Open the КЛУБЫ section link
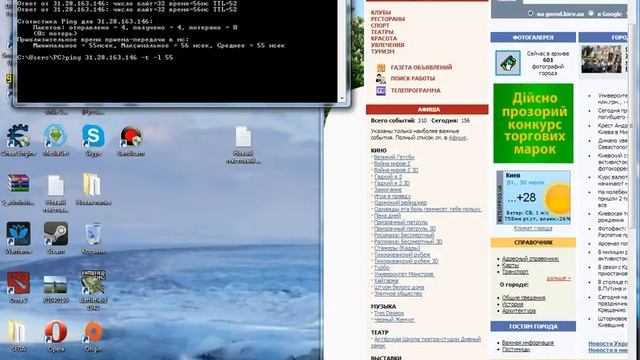This screenshot has height=360, width=640. [381, 12]
